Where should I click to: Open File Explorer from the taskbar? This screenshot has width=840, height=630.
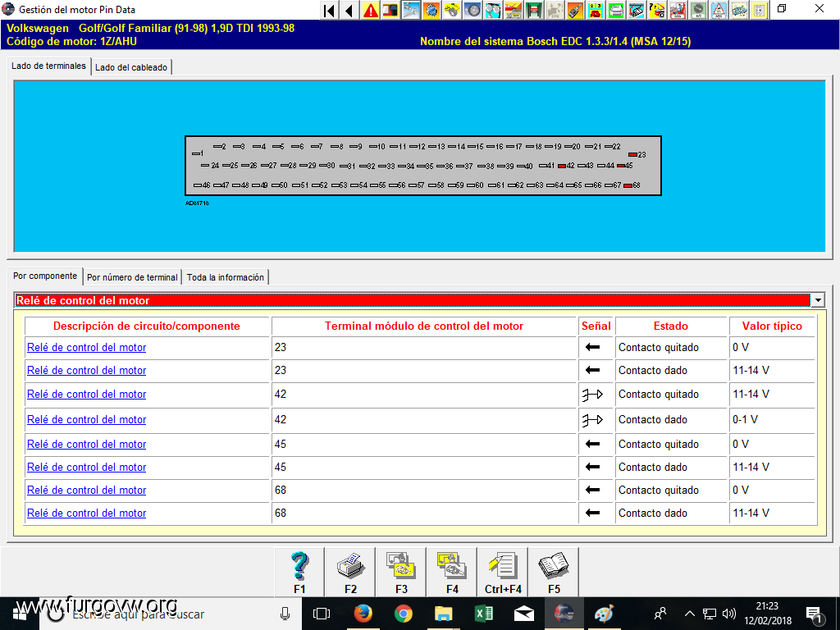444,614
